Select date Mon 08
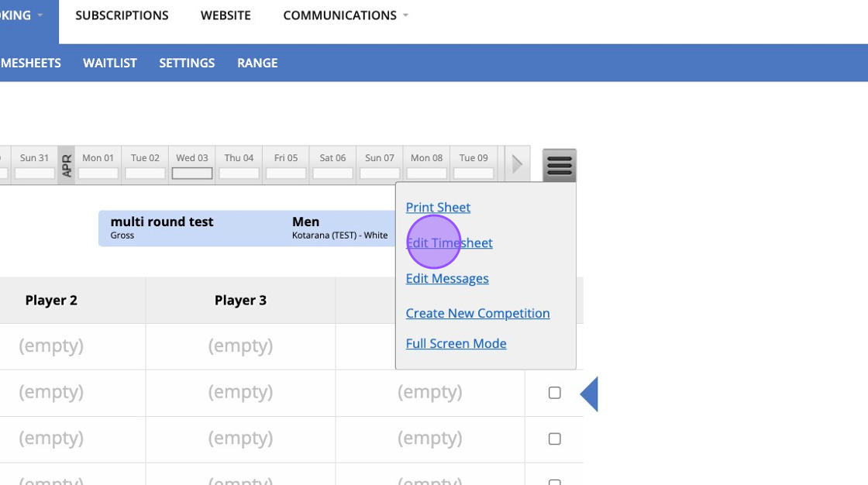This screenshot has height=485, width=868. point(427,165)
